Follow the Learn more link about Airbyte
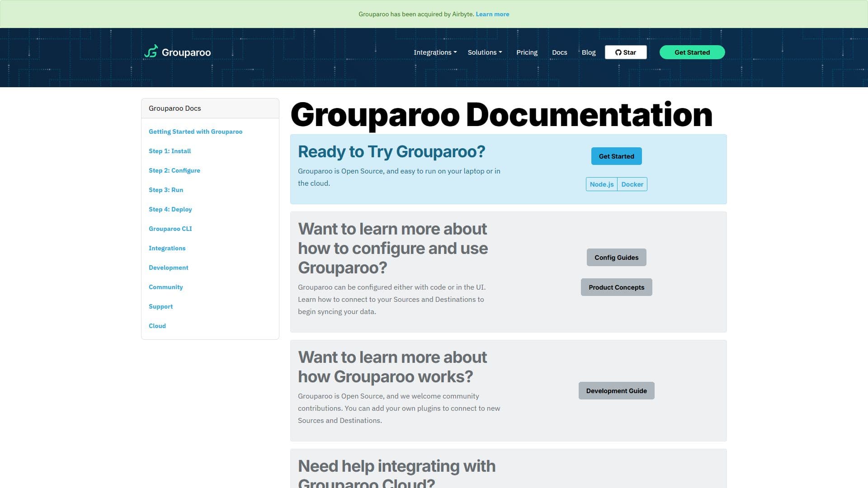This screenshot has width=868, height=488. tap(492, 14)
